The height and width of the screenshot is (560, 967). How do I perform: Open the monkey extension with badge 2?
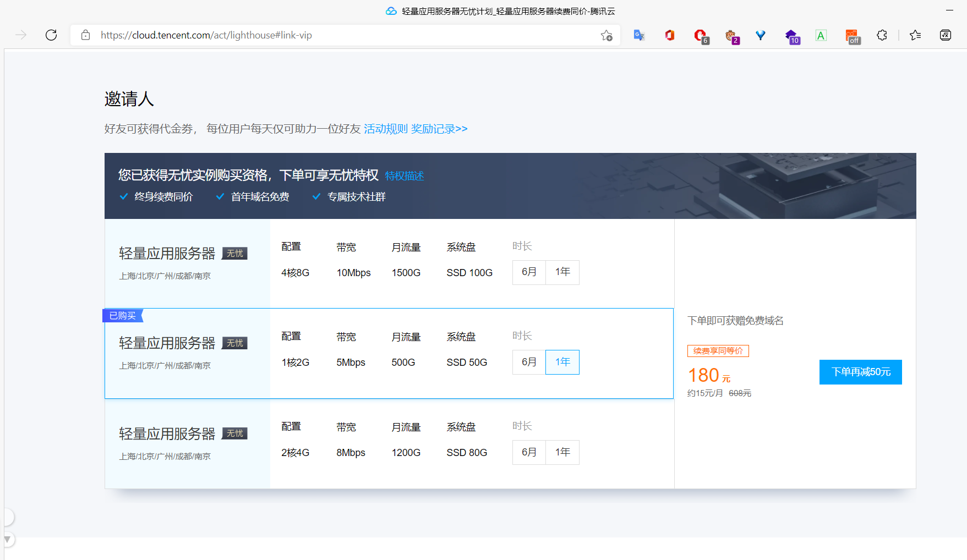(x=731, y=36)
